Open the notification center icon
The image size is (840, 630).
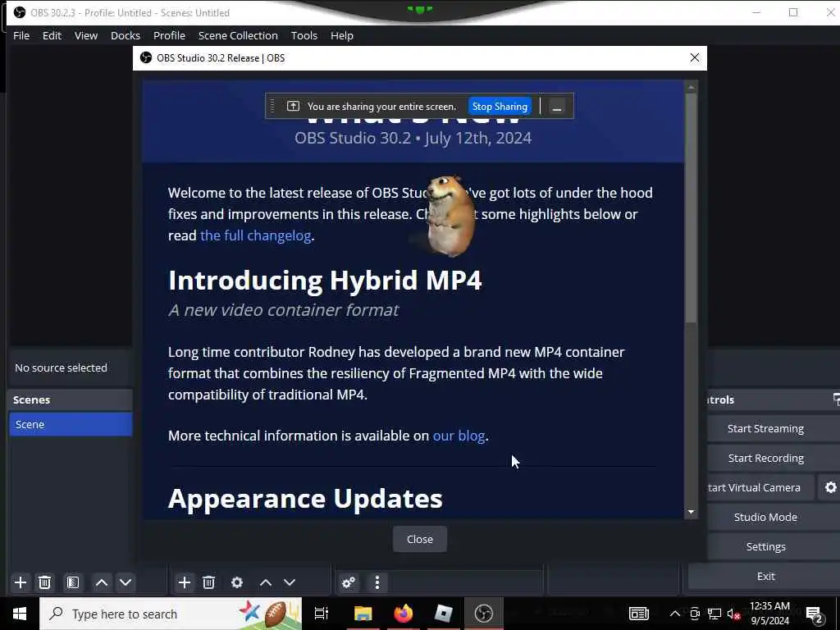coord(815,614)
